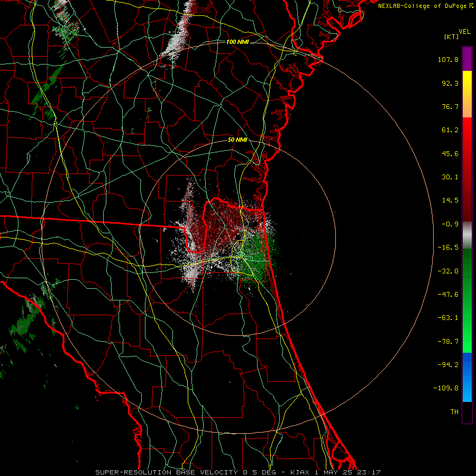Click the 76.7 velocity scale value
The width and height of the screenshot is (476, 476).
450,106
